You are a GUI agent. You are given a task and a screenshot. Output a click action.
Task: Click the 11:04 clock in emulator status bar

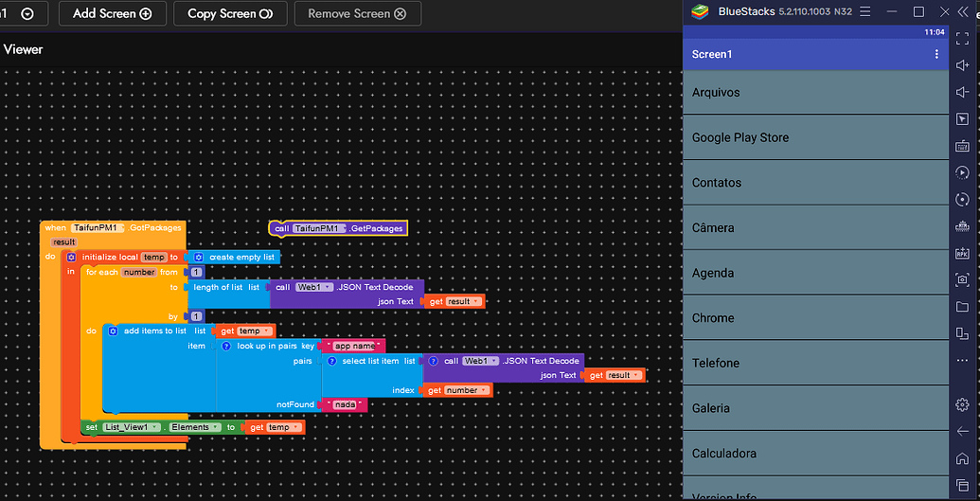point(935,31)
